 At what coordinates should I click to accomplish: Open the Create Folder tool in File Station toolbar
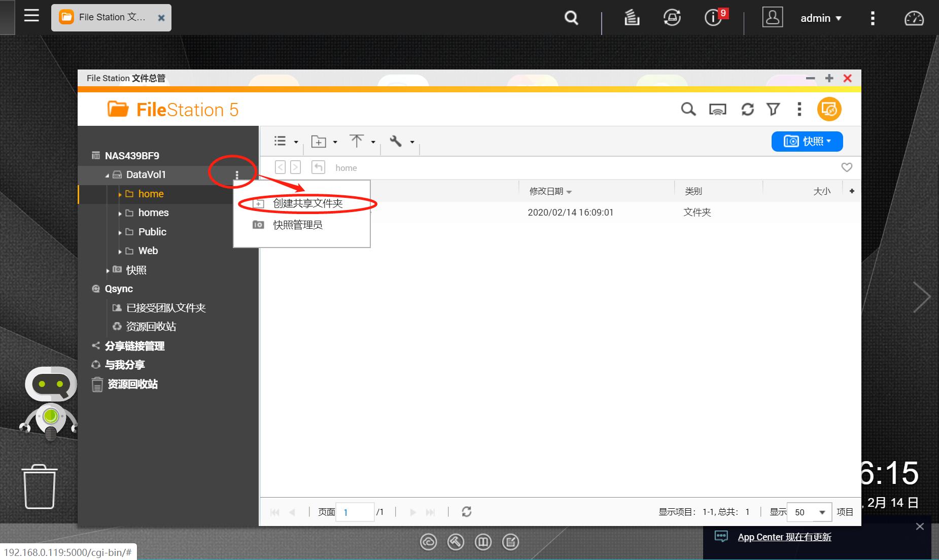[319, 141]
